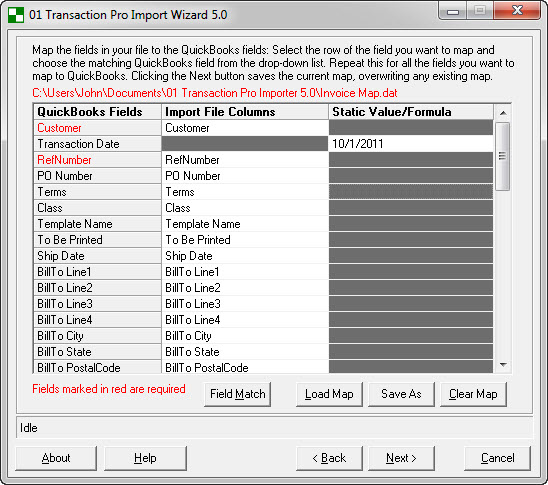548x485 pixels.
Task: Click the red RefNumber QuickBooks field row
Action: tap(98, 160)
